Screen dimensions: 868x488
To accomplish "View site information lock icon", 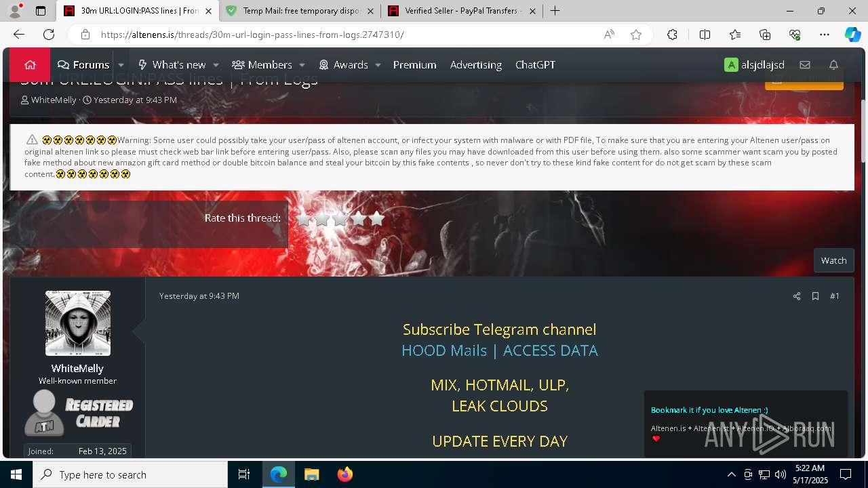I will (x=85, y=35).
